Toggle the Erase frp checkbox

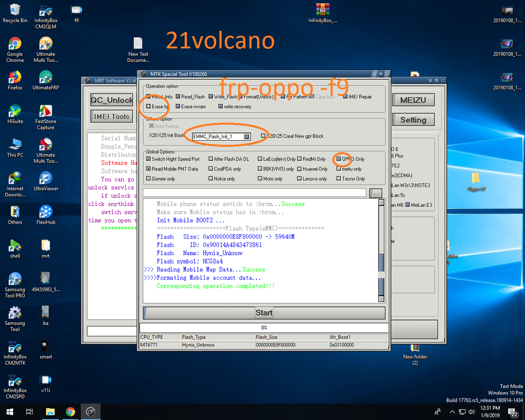[x=149, y=106]
